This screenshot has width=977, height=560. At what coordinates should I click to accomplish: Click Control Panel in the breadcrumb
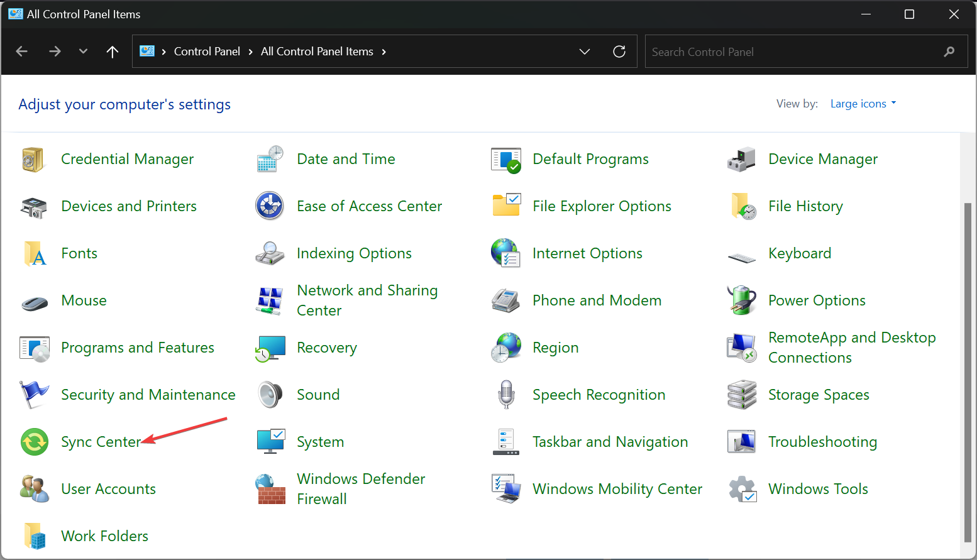pyautogui.click(x=207, y=52)
